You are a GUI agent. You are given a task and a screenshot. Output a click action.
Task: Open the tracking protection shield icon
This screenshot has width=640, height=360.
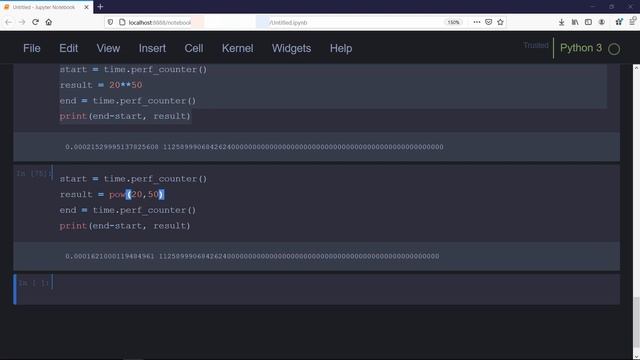[x=110, y=22]
